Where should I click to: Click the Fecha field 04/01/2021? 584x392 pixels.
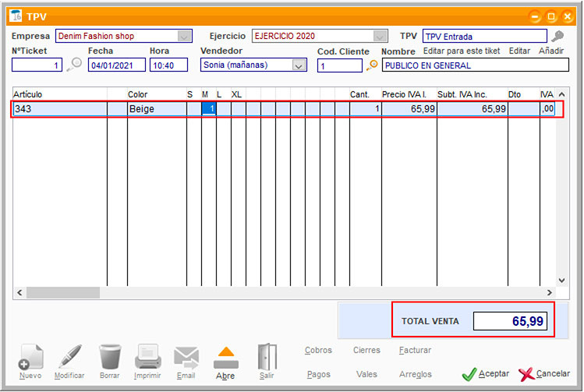[117, 65]
